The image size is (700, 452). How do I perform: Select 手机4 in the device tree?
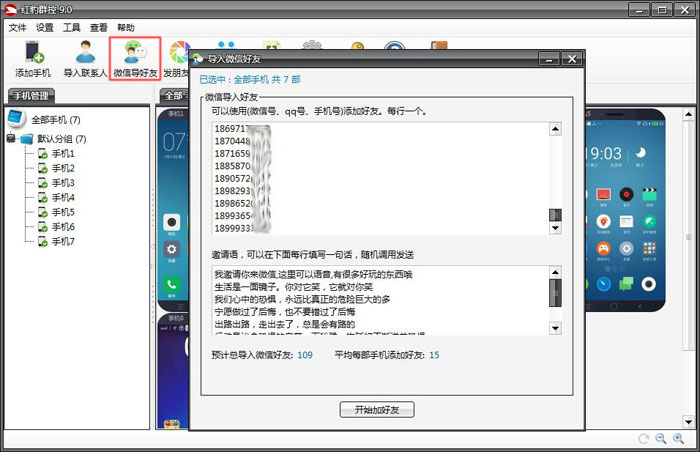click(63, 197)
